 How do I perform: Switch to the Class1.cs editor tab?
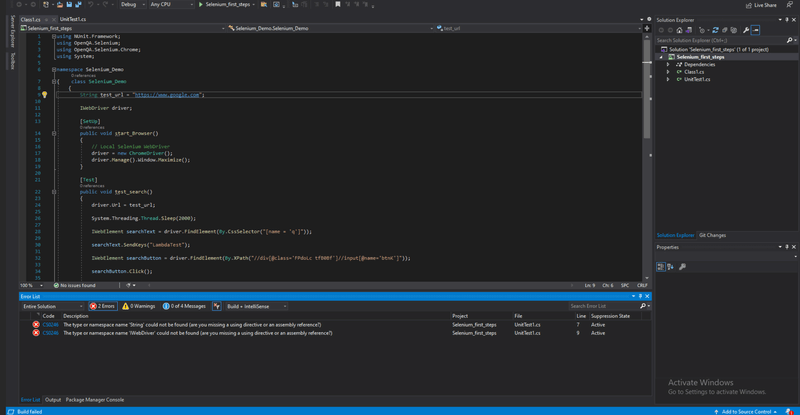click(x=31, y=19)
